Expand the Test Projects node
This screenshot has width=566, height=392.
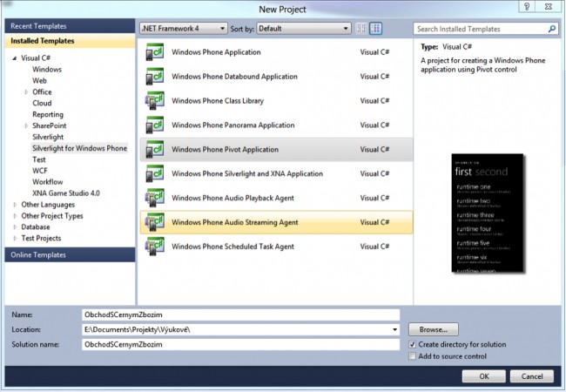pos(15,238)
